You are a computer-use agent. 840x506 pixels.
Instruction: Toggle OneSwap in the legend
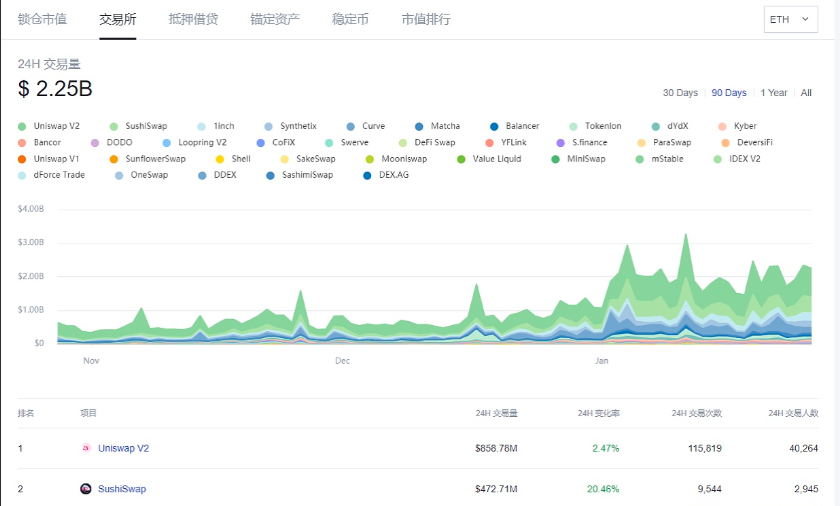point(141,175)
